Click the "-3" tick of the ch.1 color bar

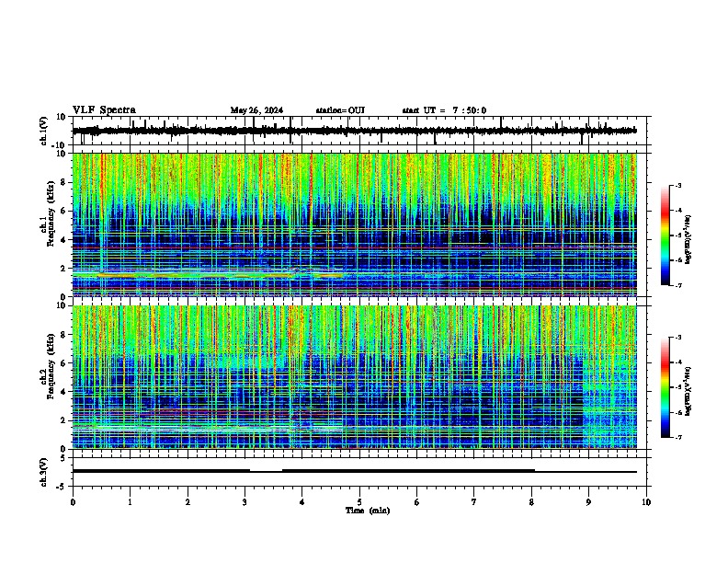pyautogui.click(x=678, y=185)
